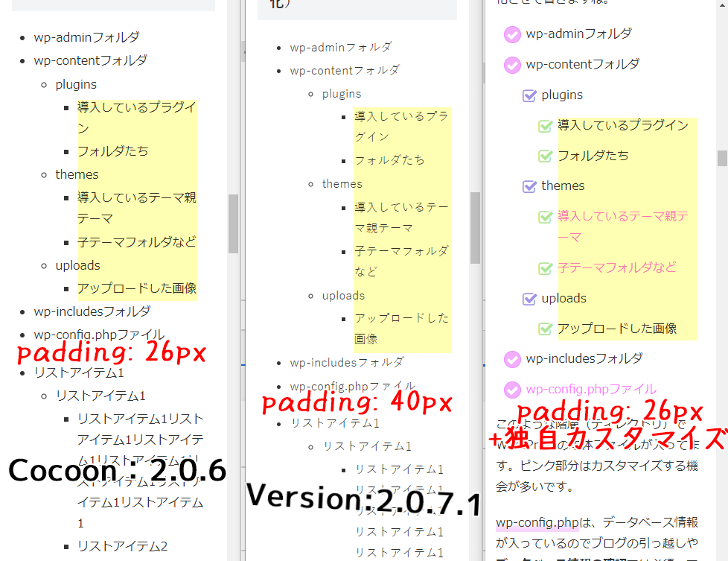Select themes text in the check-icon panel
This screenshot has height=561, width=728.
coord(563,186)
